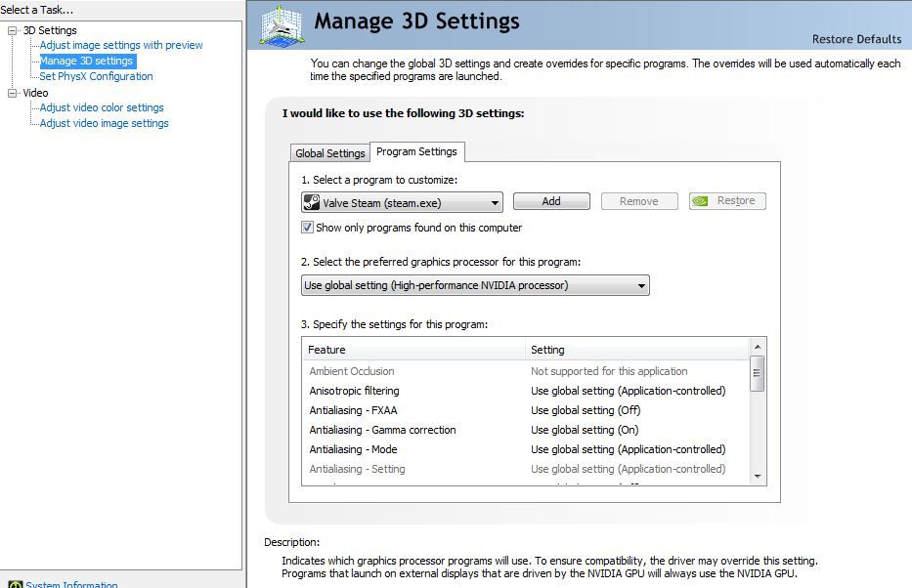The width and height of the screenshot is (912, 588).
Task: Collapse the 3D Settings tree node
Action: [x=13, y=30]
